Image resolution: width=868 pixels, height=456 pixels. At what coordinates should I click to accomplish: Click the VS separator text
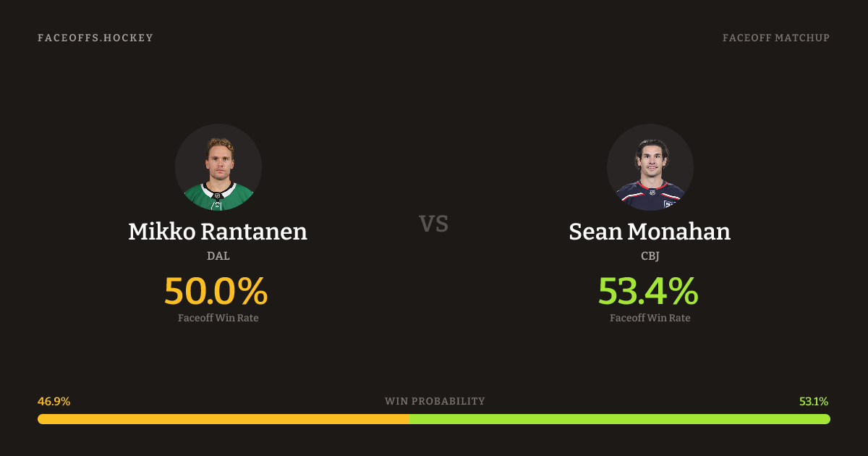[434, 224]
